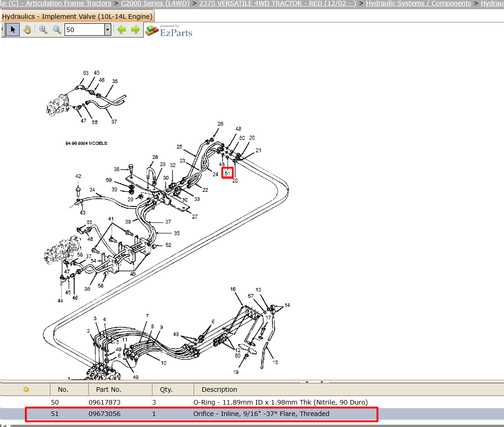Click callout number 42 in diagram

(78, 176)
